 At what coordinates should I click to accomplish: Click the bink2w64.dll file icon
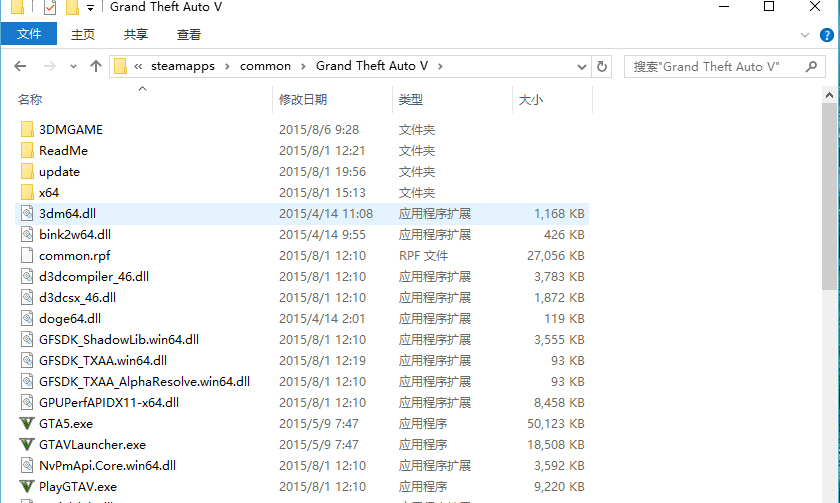(x=27, y=234)
